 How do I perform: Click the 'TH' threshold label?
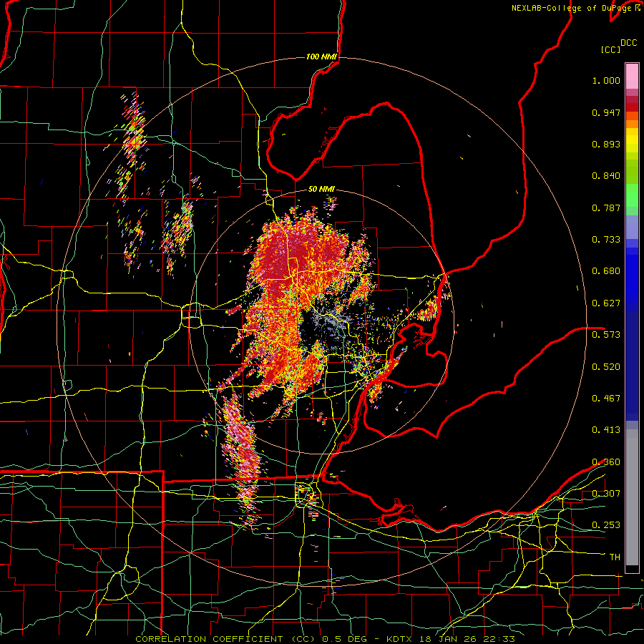pos(615,557)
